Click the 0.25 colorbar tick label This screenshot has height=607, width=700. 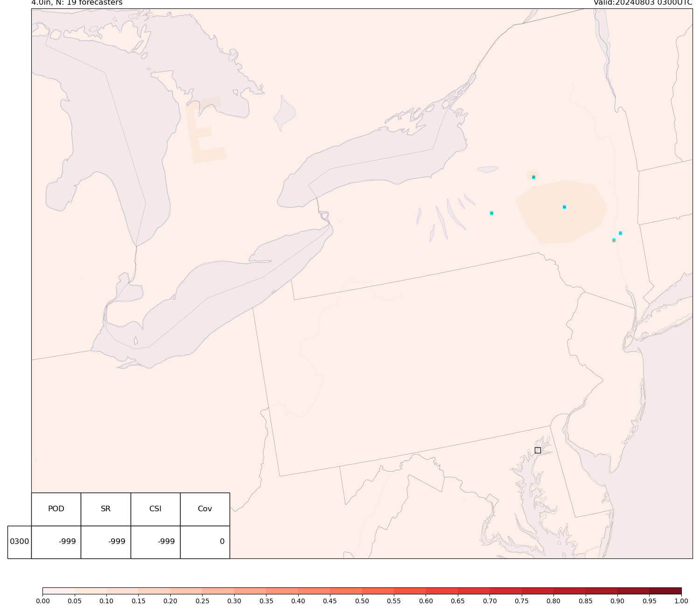202,601
